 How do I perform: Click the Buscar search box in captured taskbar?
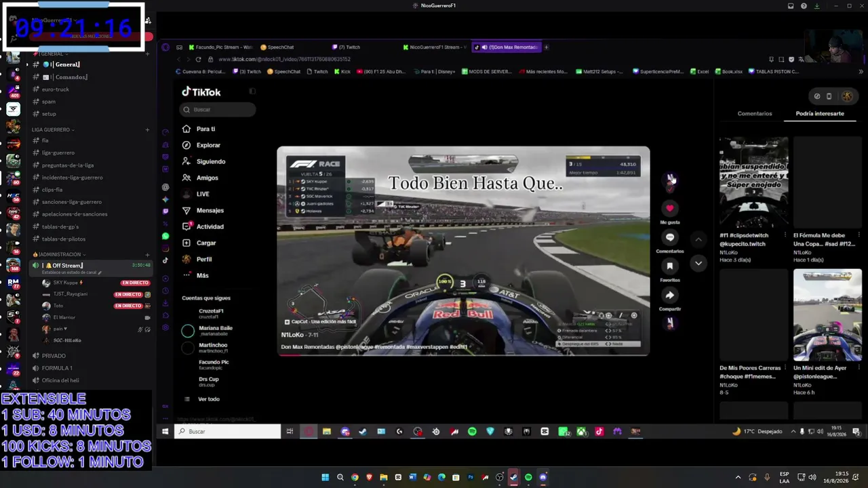click(228, 432)
